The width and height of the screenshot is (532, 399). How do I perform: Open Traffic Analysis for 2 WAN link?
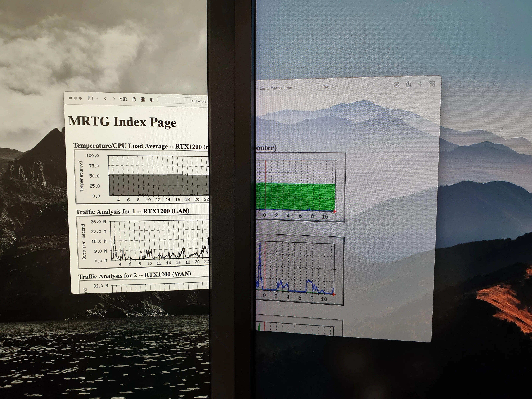(x=135, y=275)
